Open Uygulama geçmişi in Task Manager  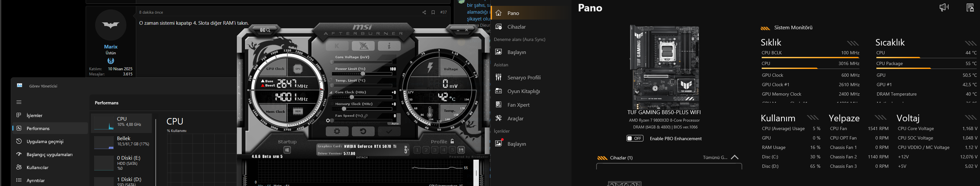(x=50, y=141)
